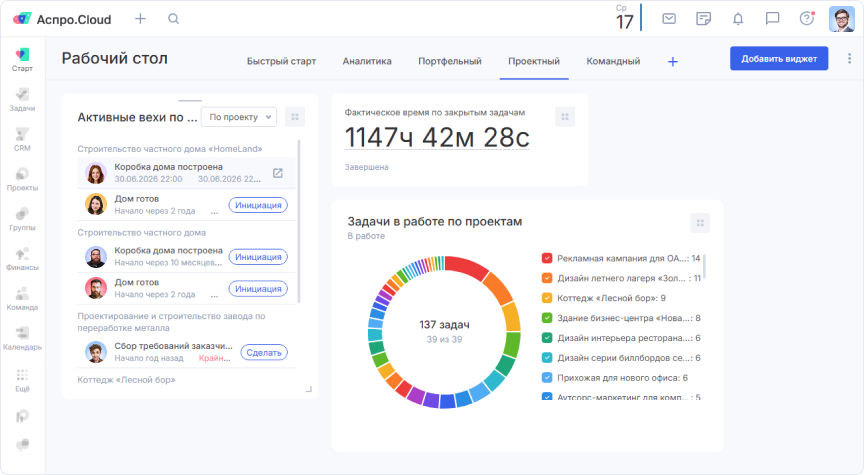
Task: Open Календарь in the left sidebar
Action: (22, 337)
